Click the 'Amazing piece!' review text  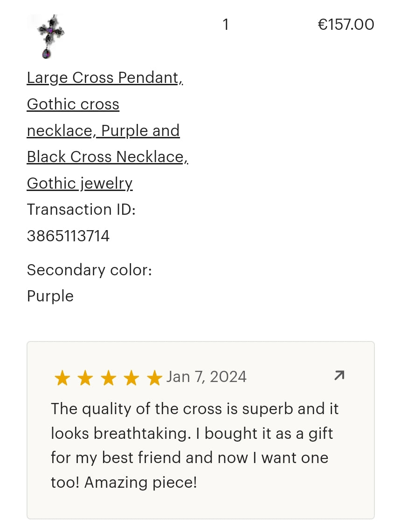[x=140, y=482]
